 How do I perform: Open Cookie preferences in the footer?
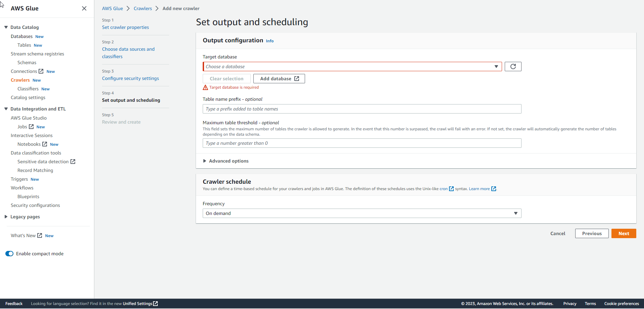pos(622,304)
